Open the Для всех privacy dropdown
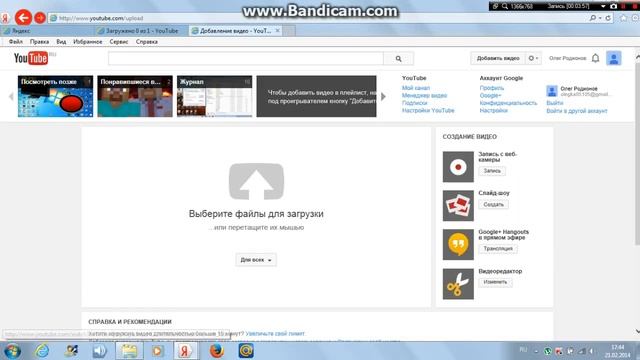640x360 pixels. (256, 260)
